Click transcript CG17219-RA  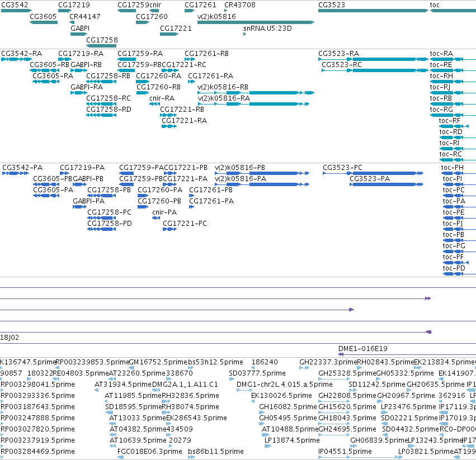tap(81, 54)
